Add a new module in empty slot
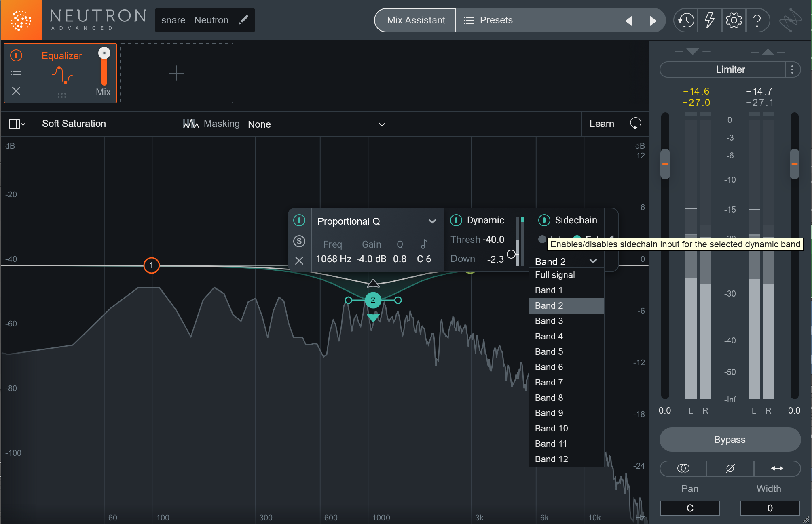 [x=176, y=73]
